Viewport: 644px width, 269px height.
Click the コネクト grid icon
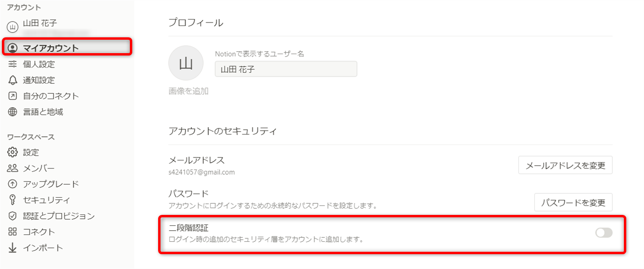[13, 232]
